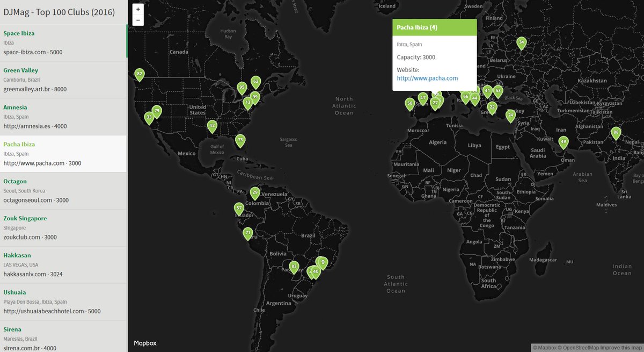Screen dimensions: 644x352
Task: Click http://amnesia.es · 4000 sidebar text
Action: 35,126
